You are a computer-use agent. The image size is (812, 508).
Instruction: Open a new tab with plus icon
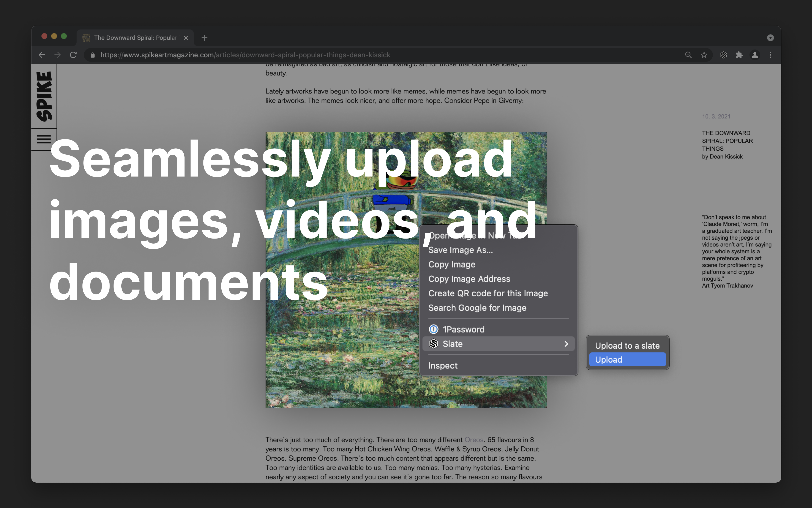(x=204, y=38)
